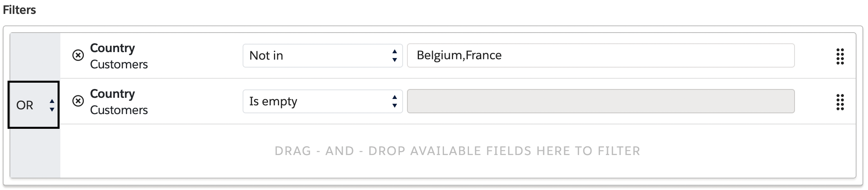This screenshot has width=868, height=190.
Task: Grab drag handle of 'Not in' filter row
Action: point(840,56)
